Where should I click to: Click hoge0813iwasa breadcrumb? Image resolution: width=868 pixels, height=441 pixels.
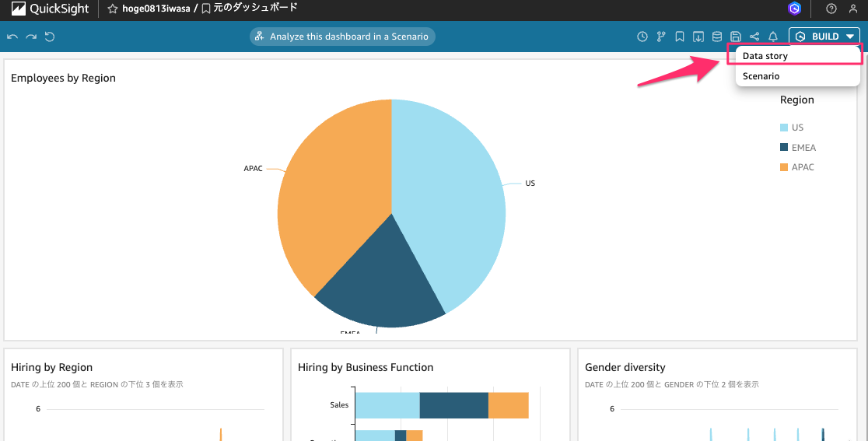tap(156, 9)
